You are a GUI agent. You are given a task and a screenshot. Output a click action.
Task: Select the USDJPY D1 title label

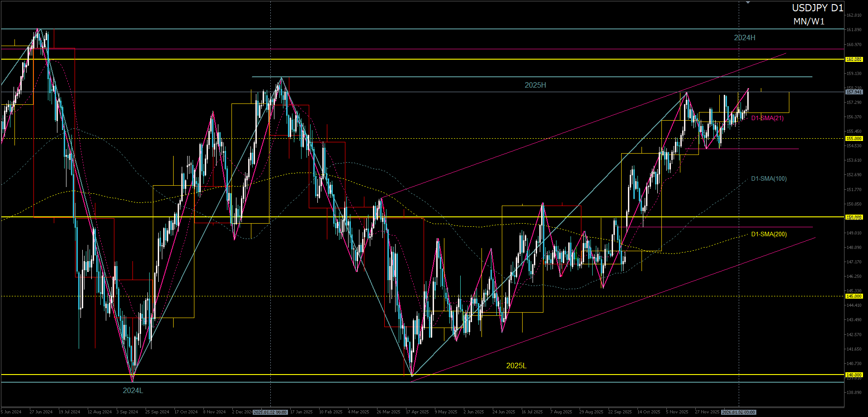click(x=817, y=8)
